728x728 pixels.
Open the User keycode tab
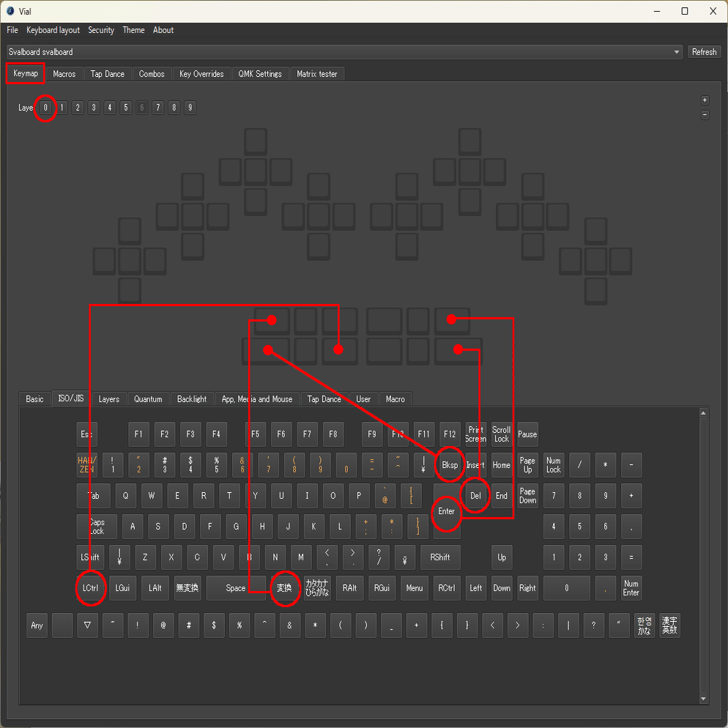point(363,399)
